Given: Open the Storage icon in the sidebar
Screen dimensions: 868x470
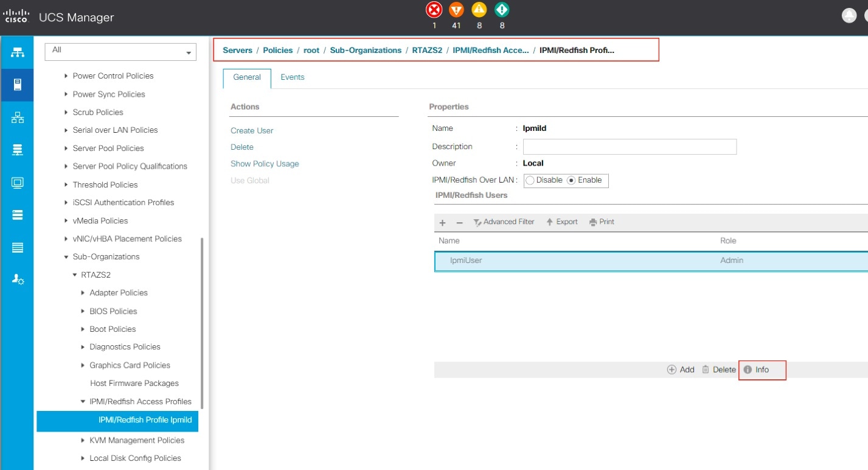Looking at the screenshot, I should tap(17, 214).
